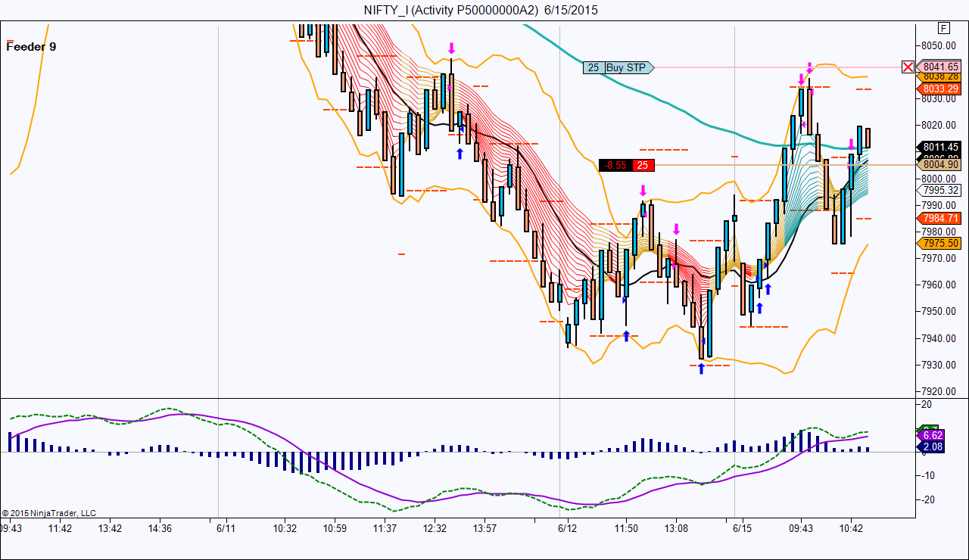The width and height of the screenshot is (969, 560).
Task: Click the 2.08 navy indicator value
Action: (x=930, y=447)
